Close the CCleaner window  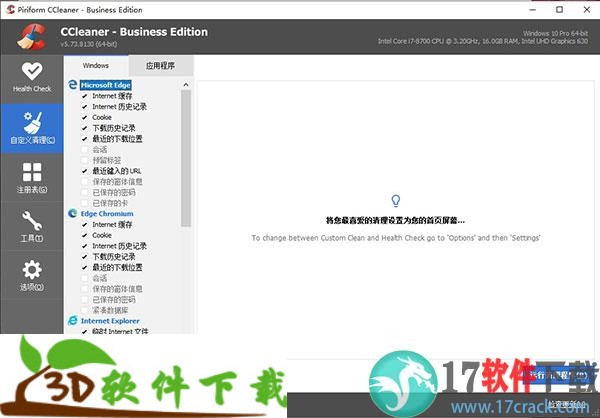[587, 10]
